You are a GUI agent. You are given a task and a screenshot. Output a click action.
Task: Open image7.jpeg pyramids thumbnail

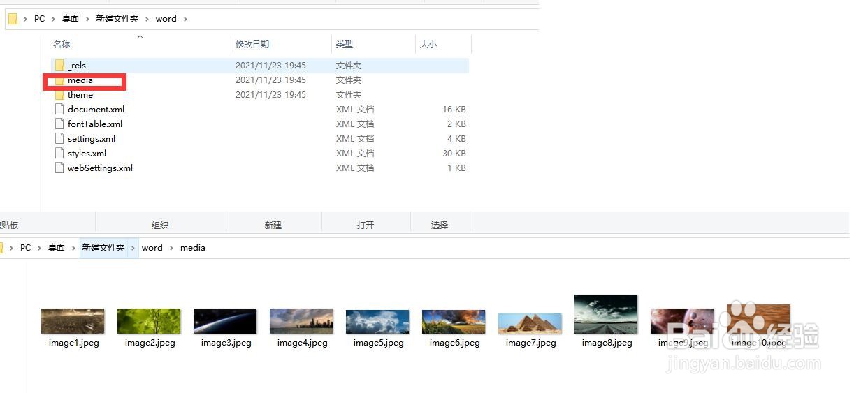tap(530, 322)
